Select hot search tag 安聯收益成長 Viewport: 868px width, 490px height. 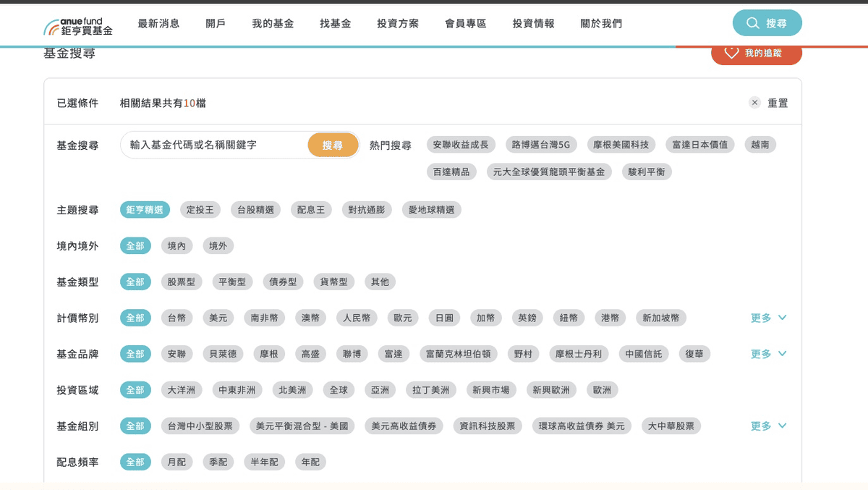click(461, 145)
